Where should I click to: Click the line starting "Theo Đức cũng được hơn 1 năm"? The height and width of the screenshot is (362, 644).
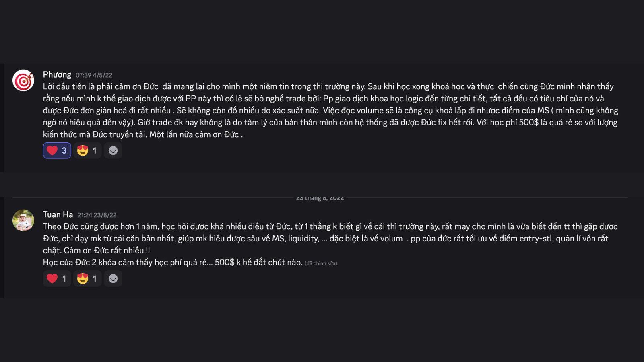point(330,226)
